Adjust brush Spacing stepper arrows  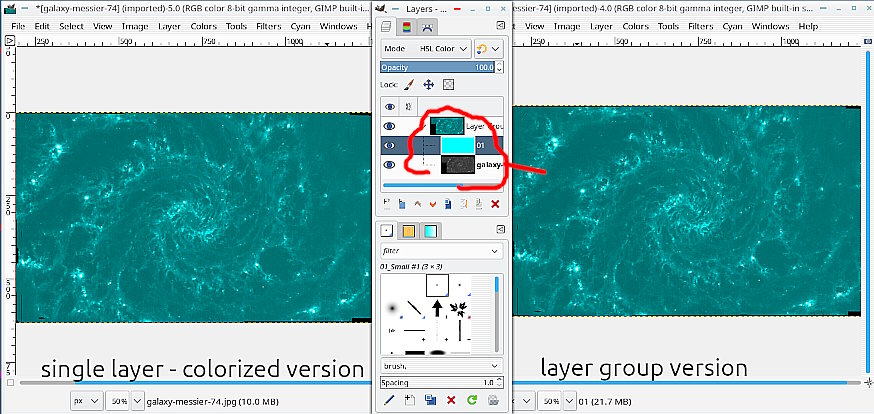pyautogui.click(x=499, y=383)
